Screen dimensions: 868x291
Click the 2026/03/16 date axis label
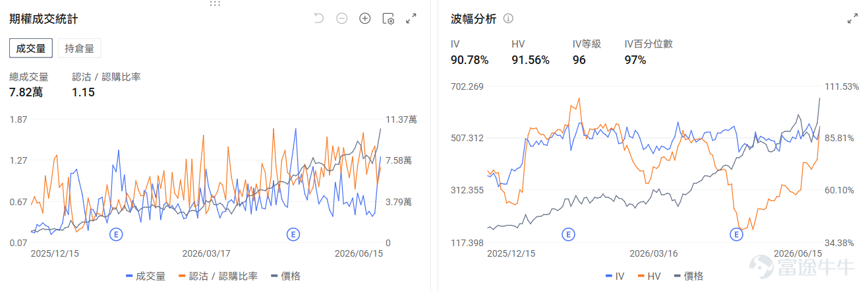(654, 253)
